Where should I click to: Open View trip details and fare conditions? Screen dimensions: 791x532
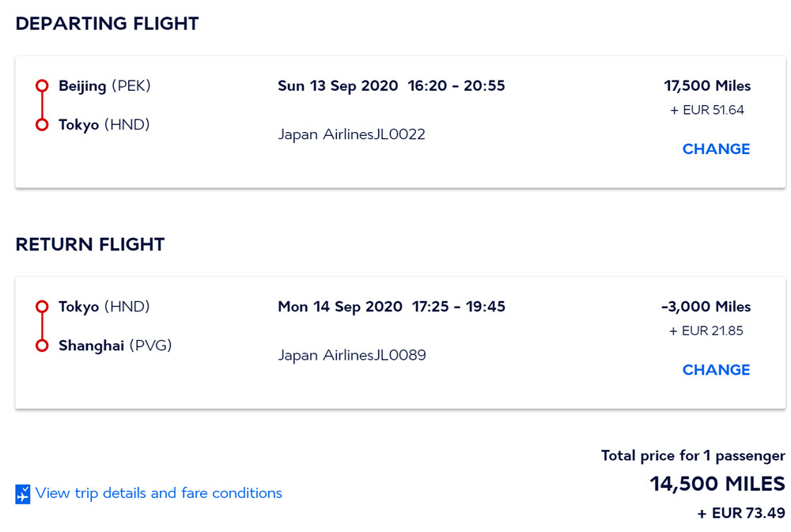[x=158, y=492]
